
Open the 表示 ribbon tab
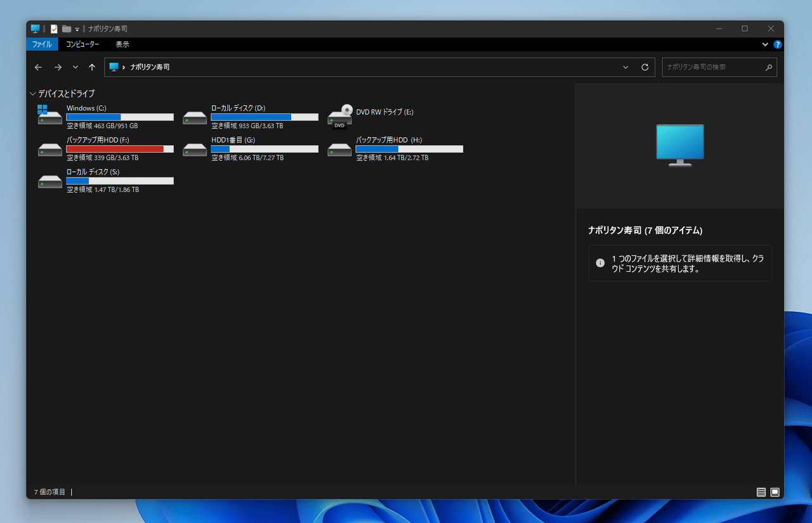pos(122,44)
